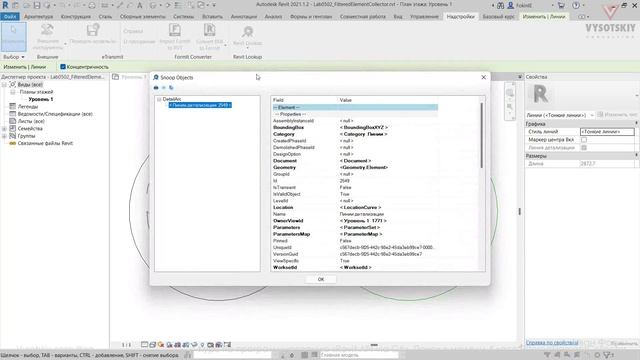The height and width of the screenshot is (360, 640).
Task: Click the Revit application logo button
Action: pos(5,5)
